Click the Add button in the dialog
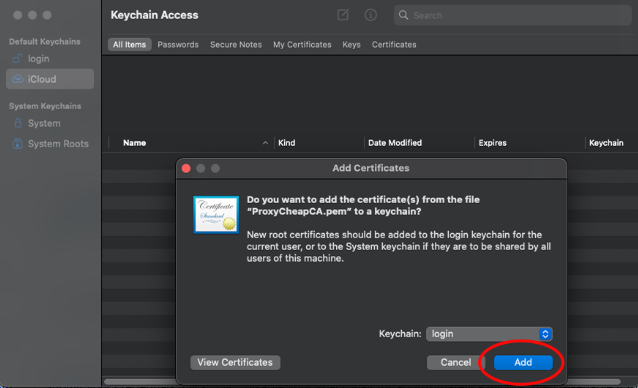 (523, 362)
